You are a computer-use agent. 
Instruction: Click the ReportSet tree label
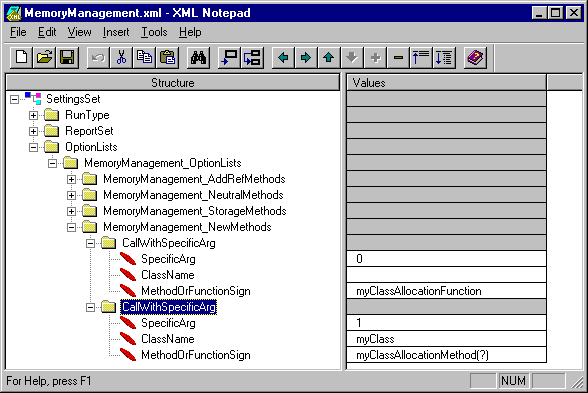point(89,131)
